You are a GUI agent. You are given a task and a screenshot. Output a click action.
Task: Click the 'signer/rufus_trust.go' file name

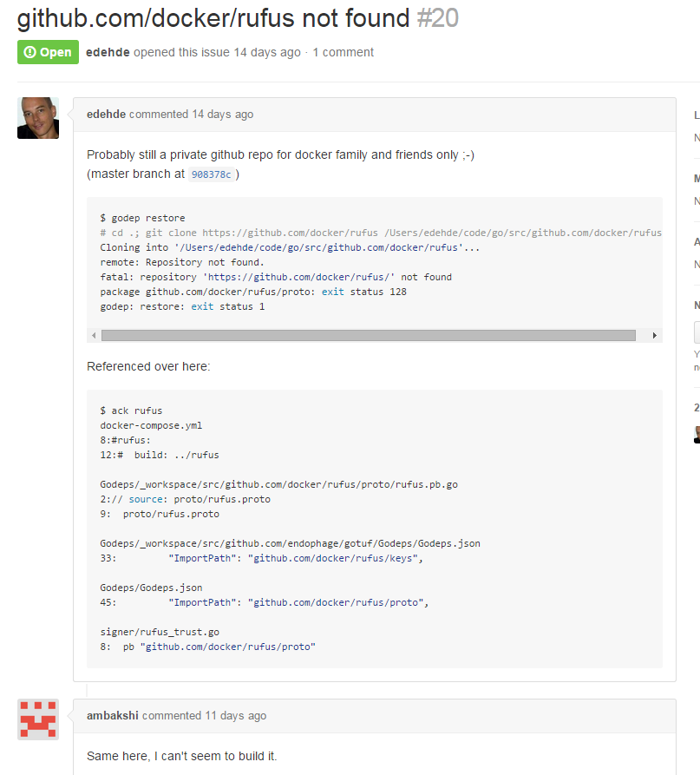[x=160, y=632]
